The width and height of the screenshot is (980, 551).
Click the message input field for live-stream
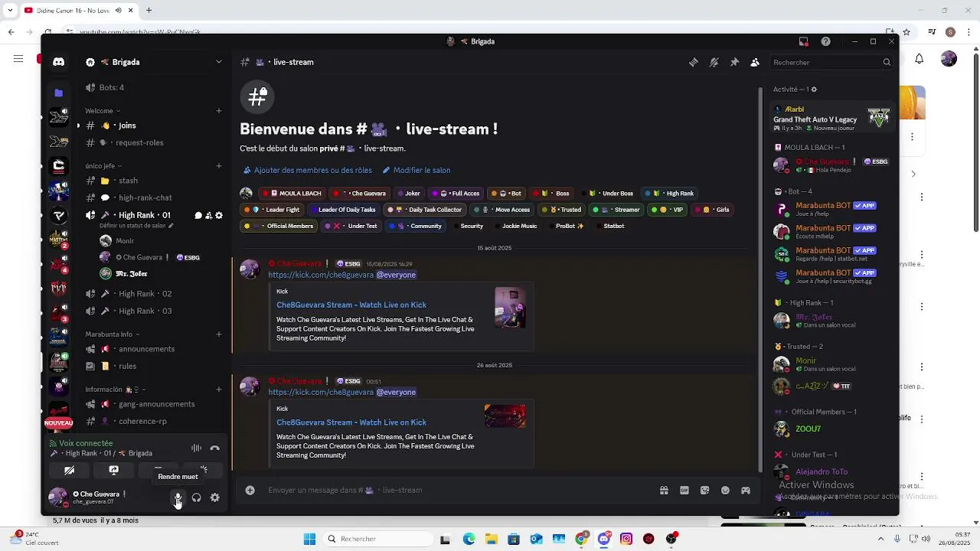(x=459, y=491)
